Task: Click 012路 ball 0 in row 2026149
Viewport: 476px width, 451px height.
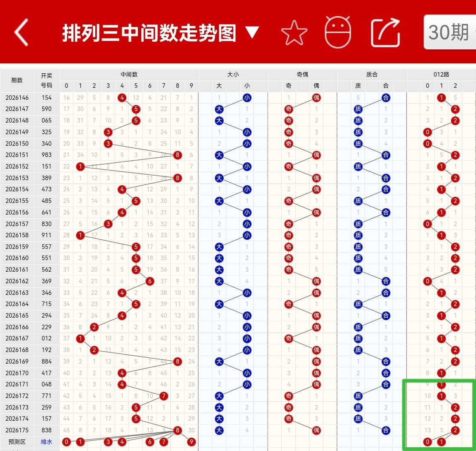Action: [428, 133]
